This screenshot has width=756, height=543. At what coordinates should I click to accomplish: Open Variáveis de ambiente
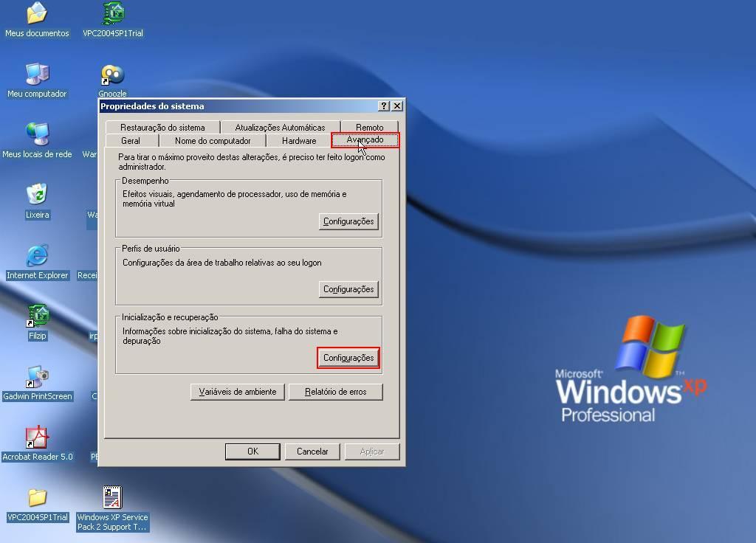tap(238, 392)
